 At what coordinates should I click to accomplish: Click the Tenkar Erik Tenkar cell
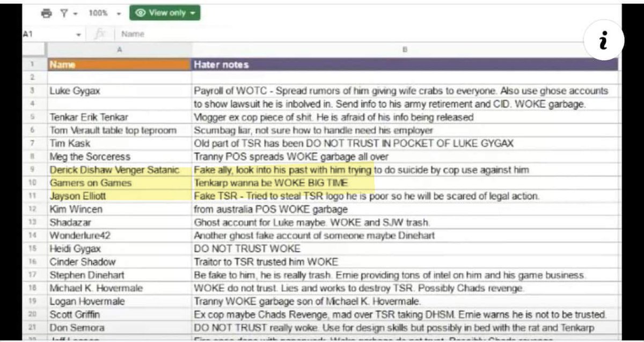tap(119, 117)
